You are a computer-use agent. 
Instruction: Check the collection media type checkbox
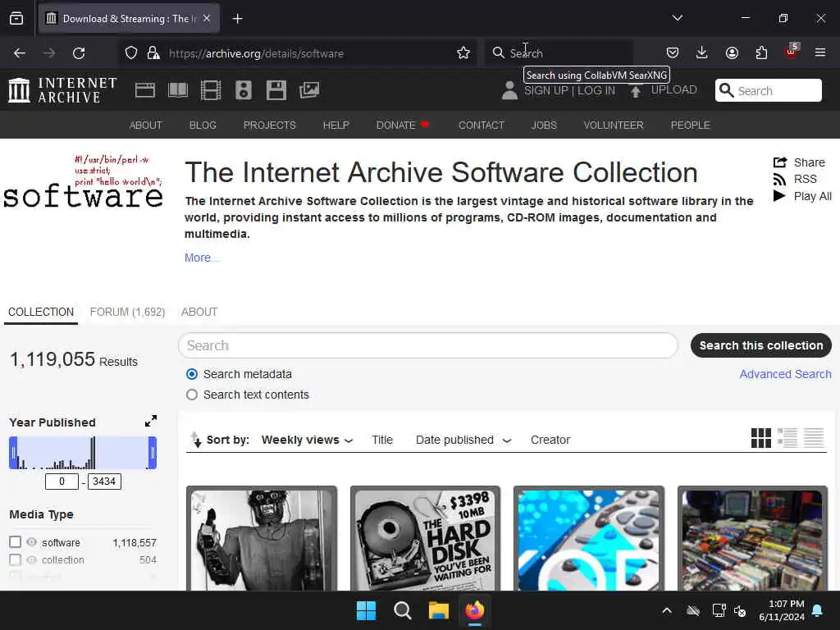15,559
